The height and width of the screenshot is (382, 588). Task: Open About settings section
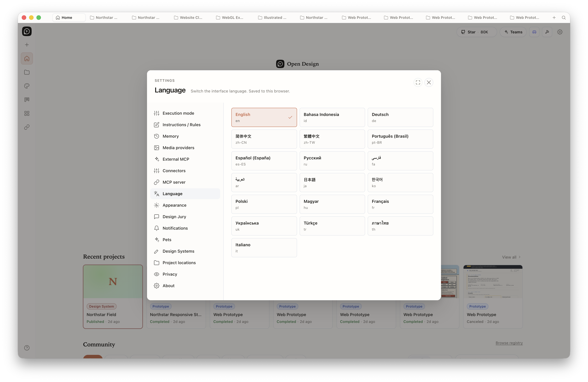(185, 286)
